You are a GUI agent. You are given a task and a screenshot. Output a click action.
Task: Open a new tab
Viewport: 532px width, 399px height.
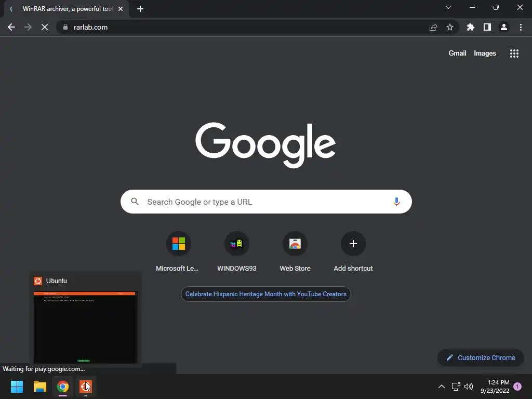[140, 9]
